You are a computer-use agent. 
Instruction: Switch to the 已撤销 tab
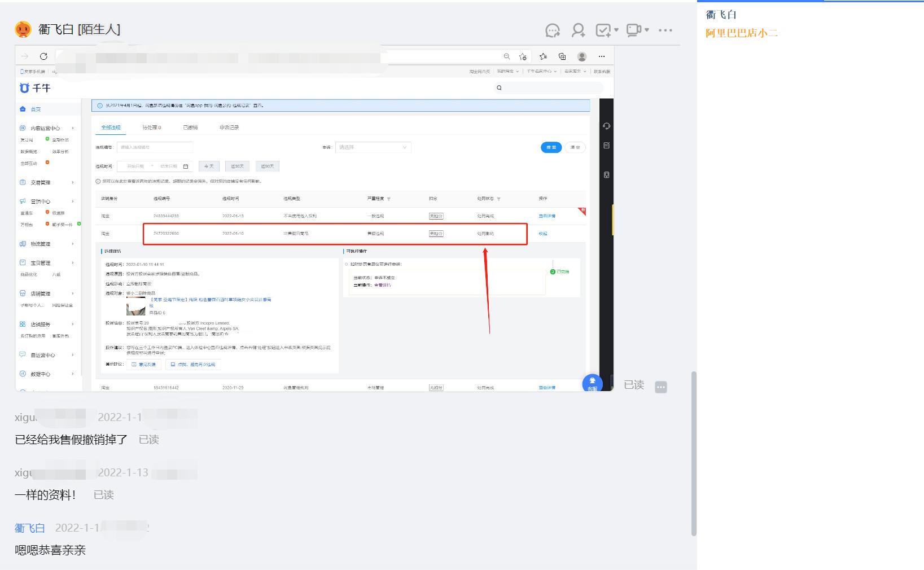click(x=190, y=128)
